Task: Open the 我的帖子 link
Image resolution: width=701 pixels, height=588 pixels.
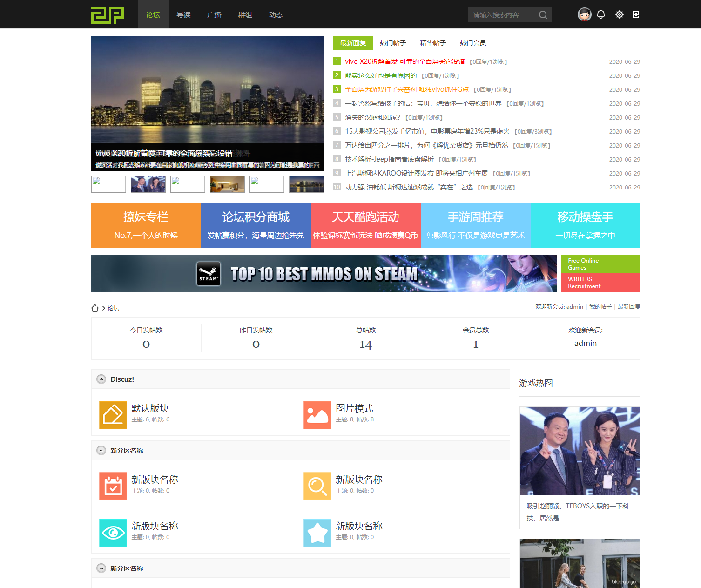Action: click(600, 307)
